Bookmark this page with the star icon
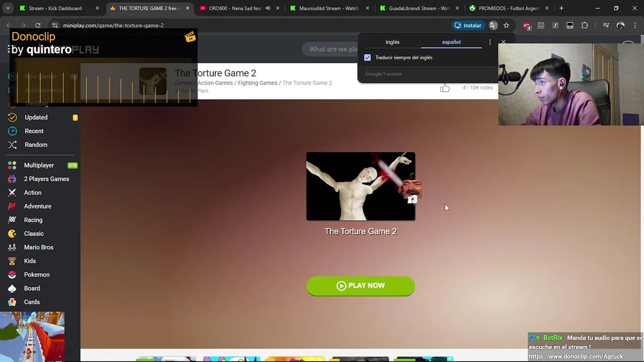644x362 pixels. pos(506,25)
